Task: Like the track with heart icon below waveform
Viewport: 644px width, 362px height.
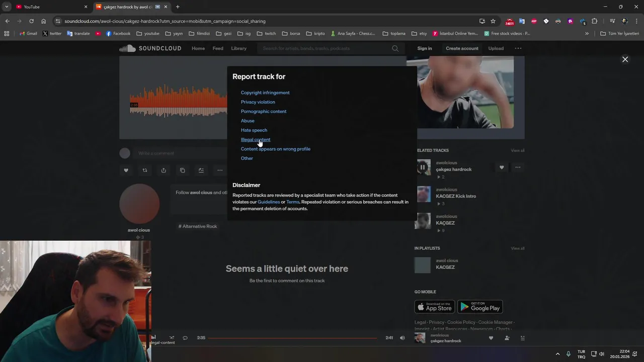Action: tap(126, 170)
